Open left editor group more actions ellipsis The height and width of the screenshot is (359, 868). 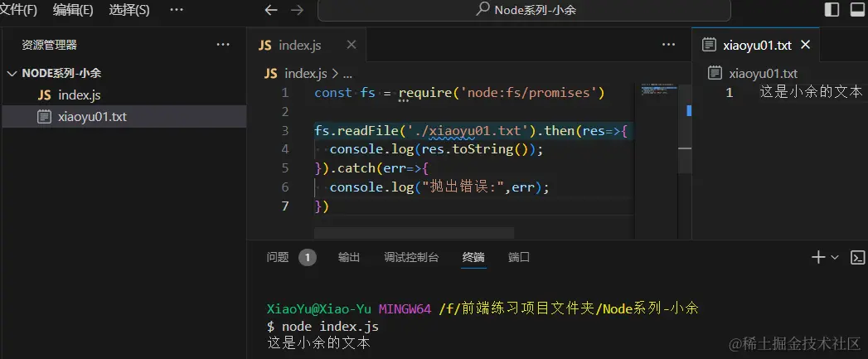coord(669,45)
